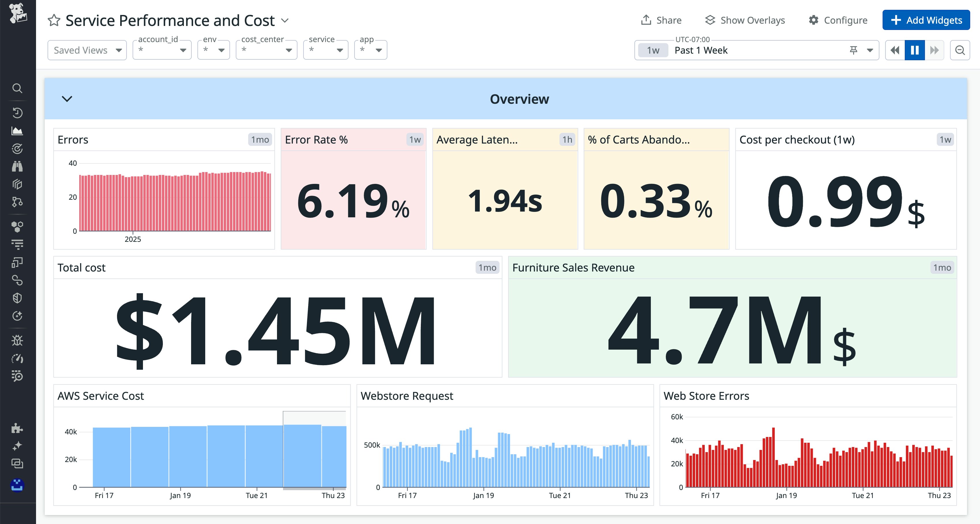The width and height of the screenshot is (980, 524).
Task: Toggle Show Overlays
Action: (745, 20)
